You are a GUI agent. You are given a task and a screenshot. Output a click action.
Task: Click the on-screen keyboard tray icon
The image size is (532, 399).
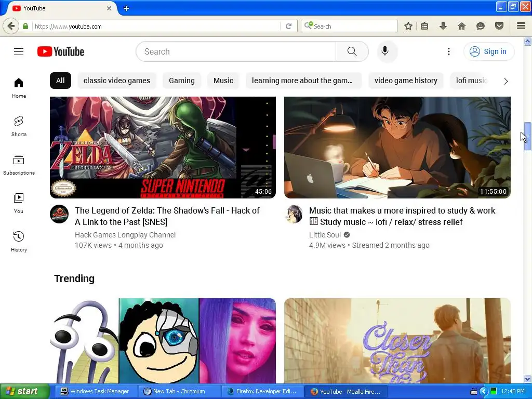pos(474,392)
